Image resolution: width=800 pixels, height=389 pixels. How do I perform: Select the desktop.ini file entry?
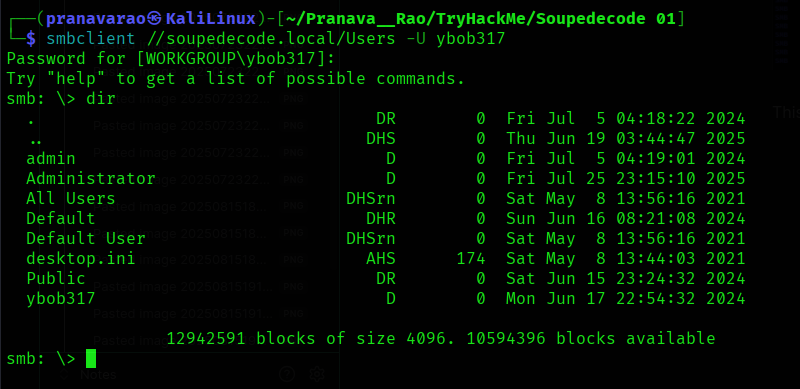click(x=81, y=258)
